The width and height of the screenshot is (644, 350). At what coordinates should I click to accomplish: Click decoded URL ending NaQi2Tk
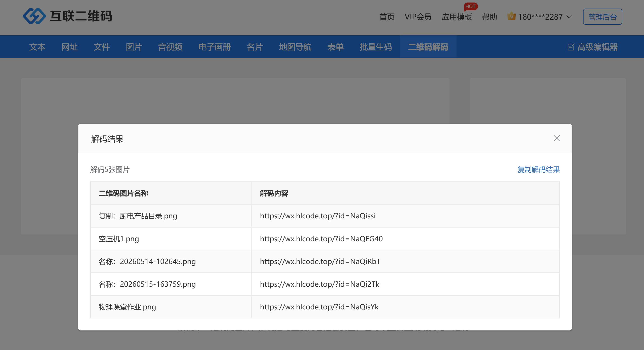[319, 284]
